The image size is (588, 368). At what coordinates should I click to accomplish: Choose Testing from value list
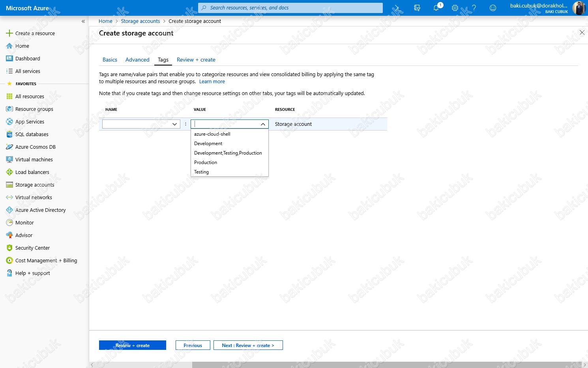coord(230,172)
